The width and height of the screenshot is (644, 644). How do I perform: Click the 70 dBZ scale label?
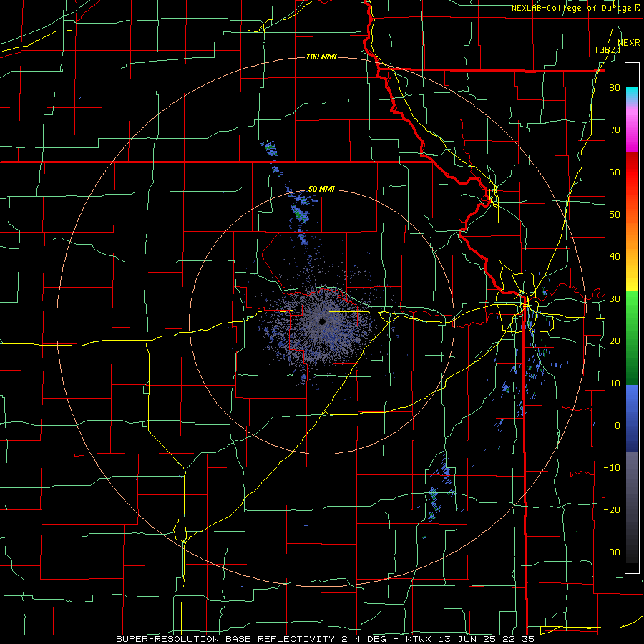pyautogui.click(x=615, y=130)
